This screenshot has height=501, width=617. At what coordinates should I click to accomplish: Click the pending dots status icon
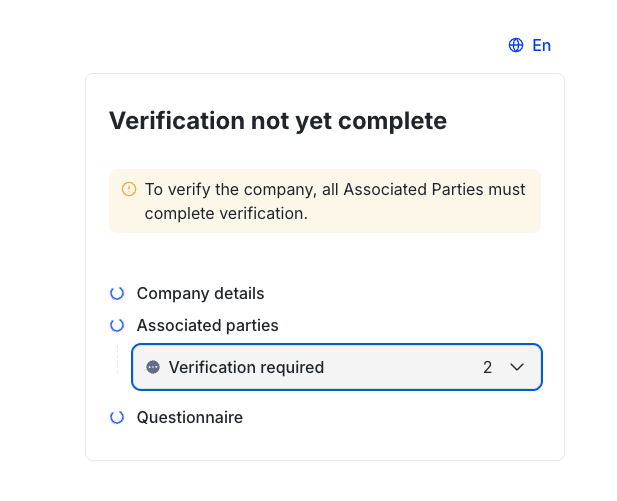(x=153, y=367)
